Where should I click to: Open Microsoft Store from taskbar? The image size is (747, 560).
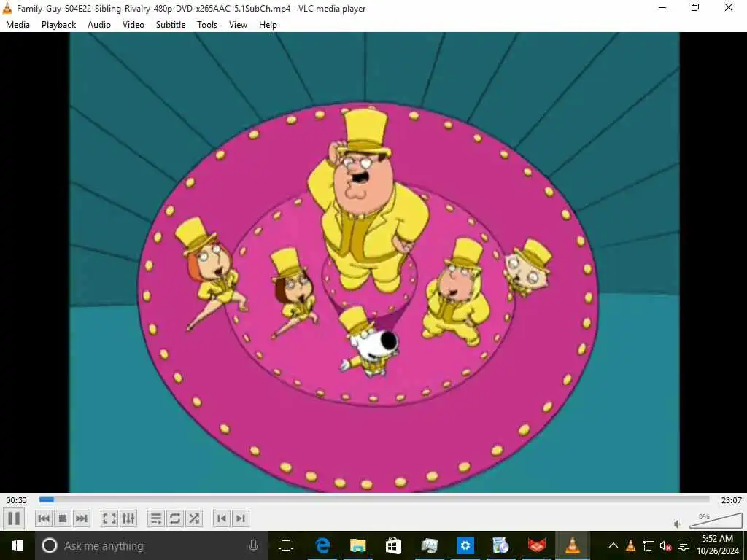coord(393,545)
